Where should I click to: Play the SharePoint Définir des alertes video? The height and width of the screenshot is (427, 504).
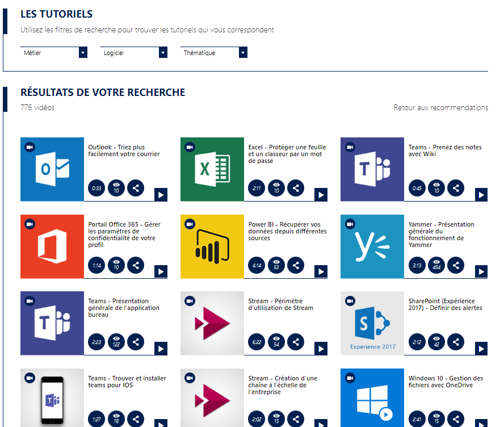click(481, 349)
